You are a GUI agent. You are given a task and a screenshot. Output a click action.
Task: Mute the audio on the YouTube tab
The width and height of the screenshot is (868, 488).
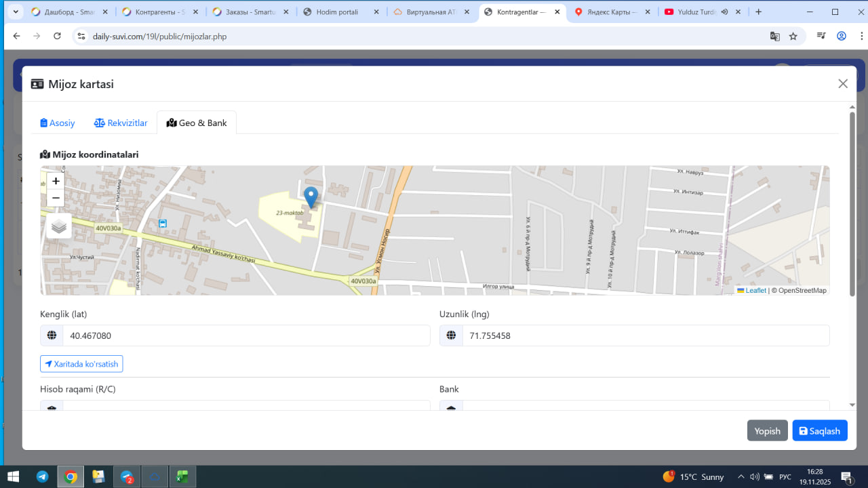[x=724, y=12]
